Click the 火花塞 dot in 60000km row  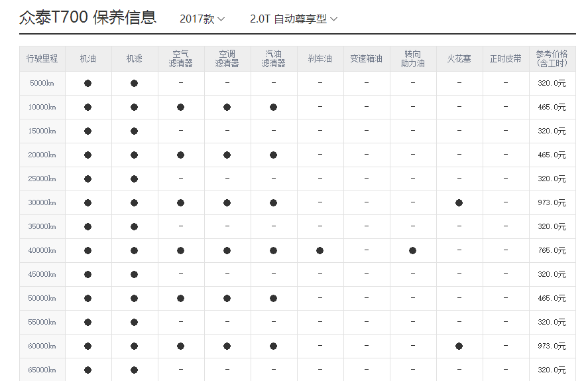(x=459, y=346)
